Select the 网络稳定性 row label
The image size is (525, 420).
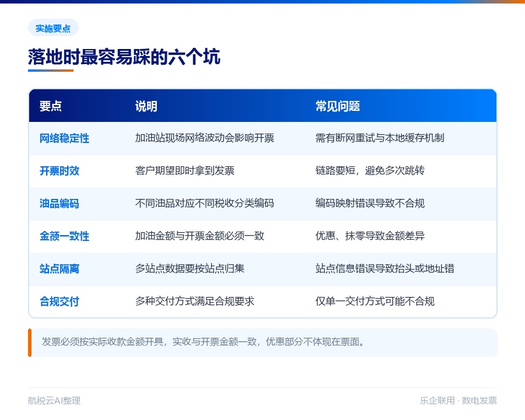[64, 138]
